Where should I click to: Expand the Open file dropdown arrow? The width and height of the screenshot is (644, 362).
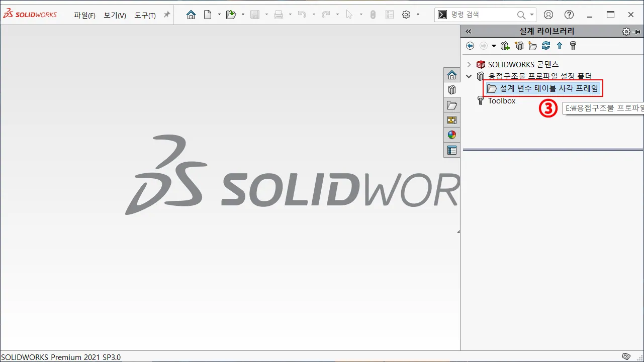tap(243, 15)
